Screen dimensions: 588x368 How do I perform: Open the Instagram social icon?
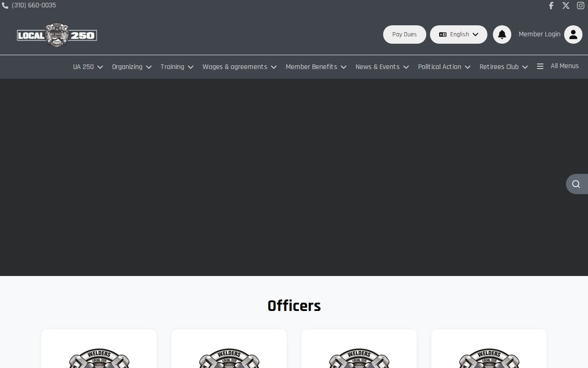click(x=581, y=6)
